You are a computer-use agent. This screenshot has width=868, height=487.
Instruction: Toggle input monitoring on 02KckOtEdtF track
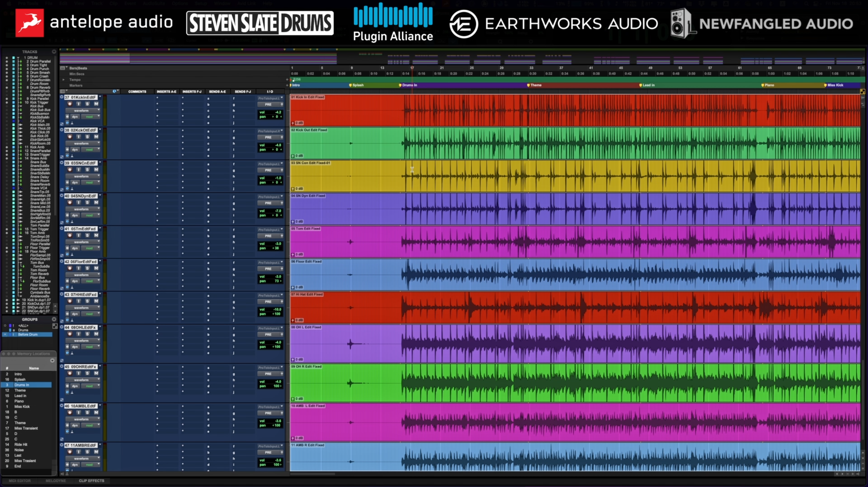click(x=78, y=137)
